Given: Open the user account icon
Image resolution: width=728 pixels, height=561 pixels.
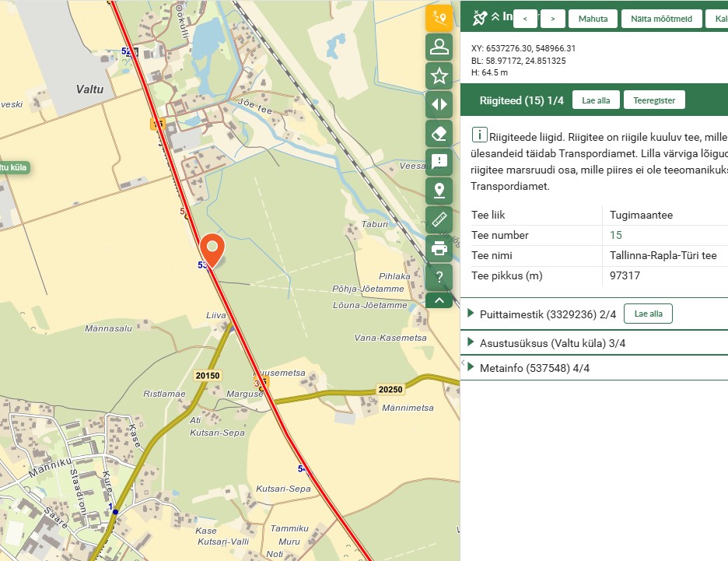Looking at the screenshot, I should click(x=439, y=47).
